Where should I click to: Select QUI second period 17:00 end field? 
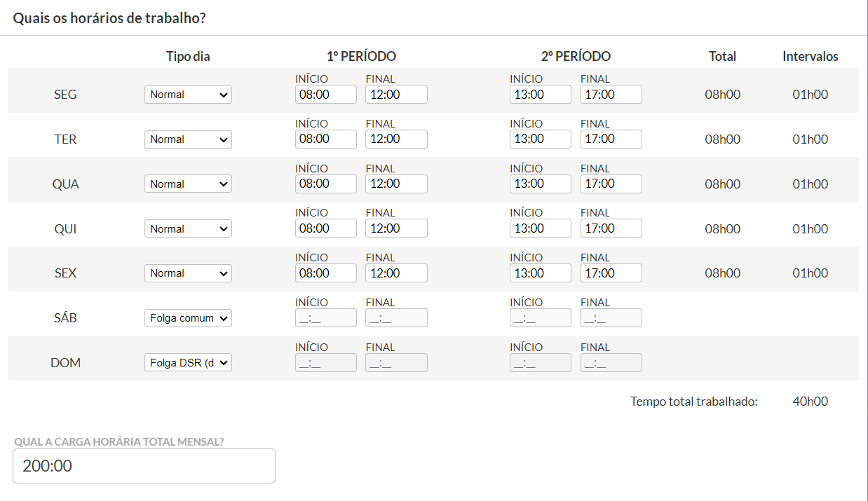click(x=611, y=229)
